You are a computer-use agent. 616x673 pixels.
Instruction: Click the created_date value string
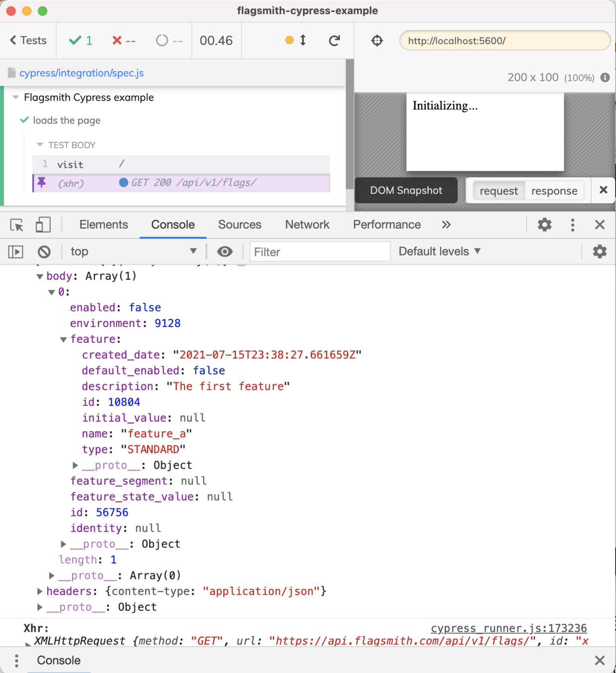[x=267, y=355]
